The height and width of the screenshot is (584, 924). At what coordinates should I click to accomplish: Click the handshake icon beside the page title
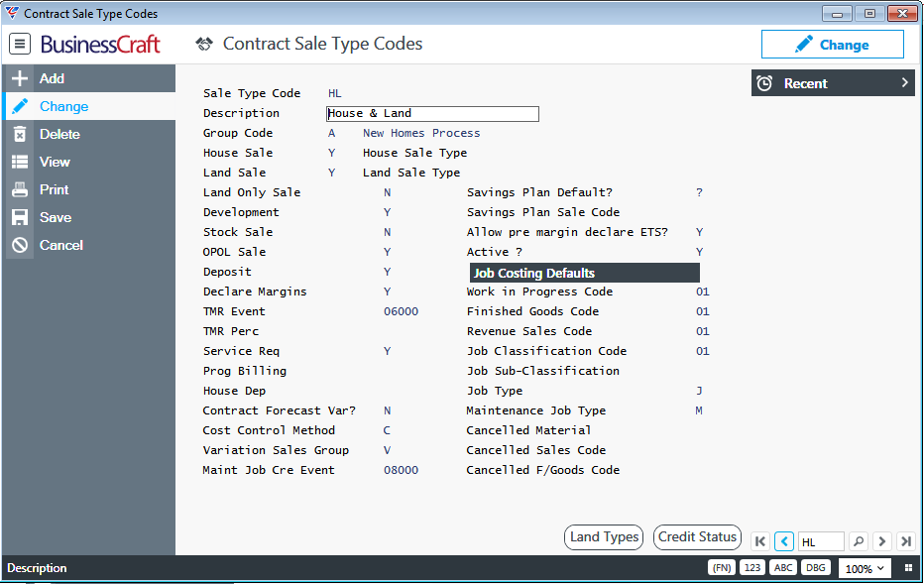(x=204, y=44)
